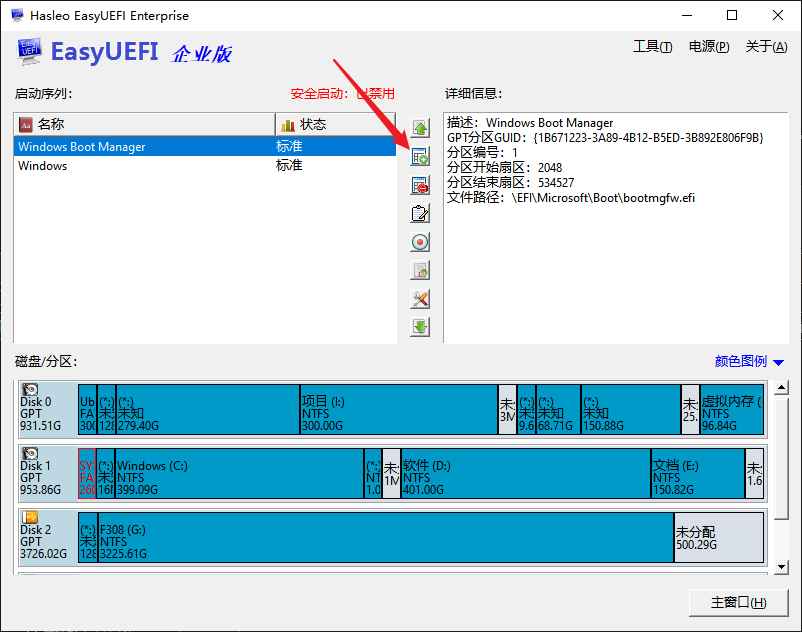Select the Windows boot entry row
The width and height of the screenshot is (802, 632).
click(205, 166)
